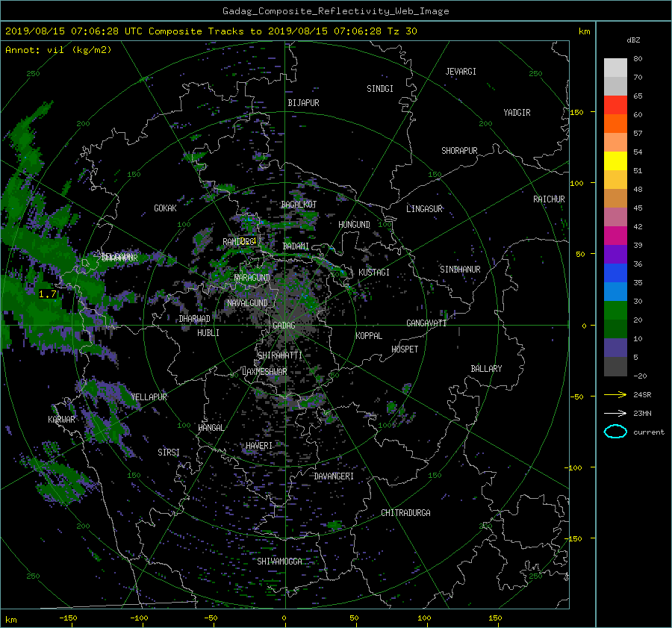The width and height of the screenshot is (672, 628).
Task: Click the BADAMI city label
Action: pos(296,246)
